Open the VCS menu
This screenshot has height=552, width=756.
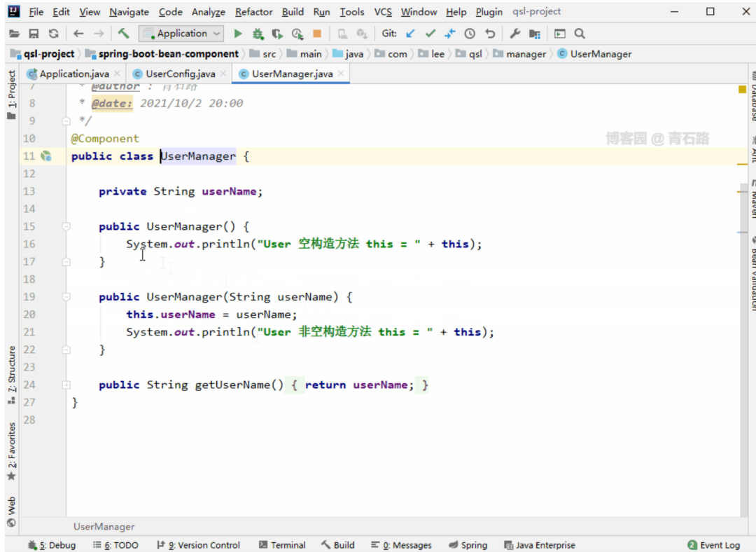coord(383,12)
